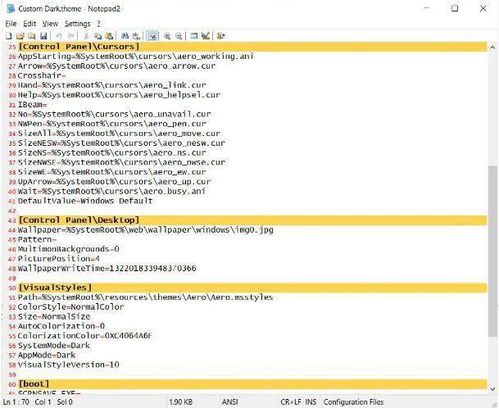Click the Zoom In magnifier icon

(167, 36)
